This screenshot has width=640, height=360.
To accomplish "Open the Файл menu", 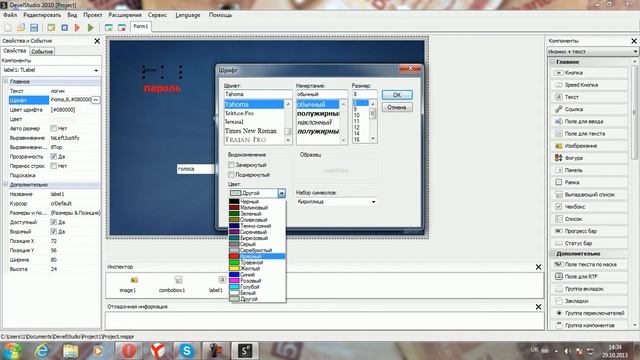I will coord(10,15).
